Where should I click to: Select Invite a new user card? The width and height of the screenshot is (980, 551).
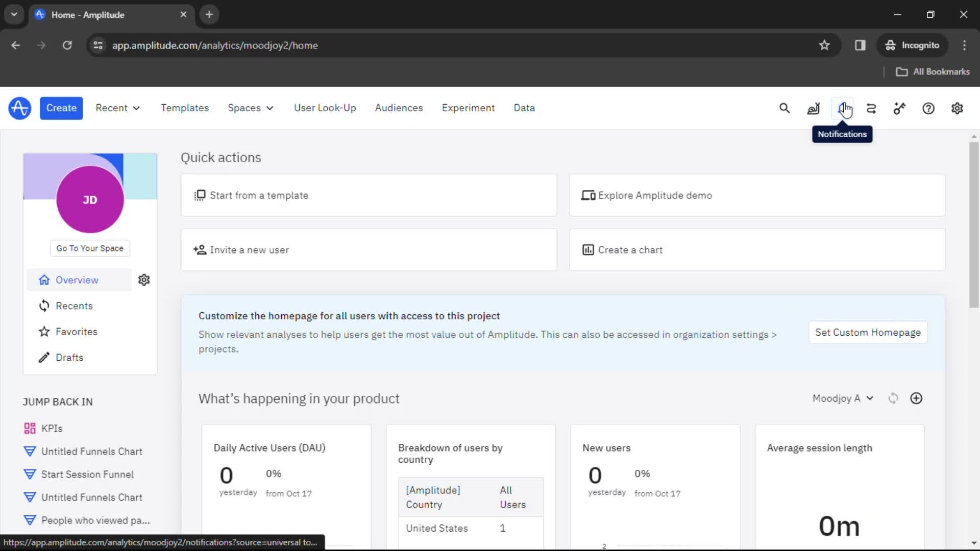369,250
